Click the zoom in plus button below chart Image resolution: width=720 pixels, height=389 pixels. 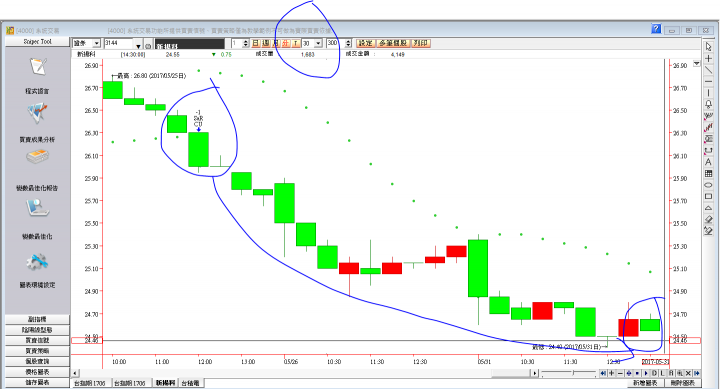(612, 373)
